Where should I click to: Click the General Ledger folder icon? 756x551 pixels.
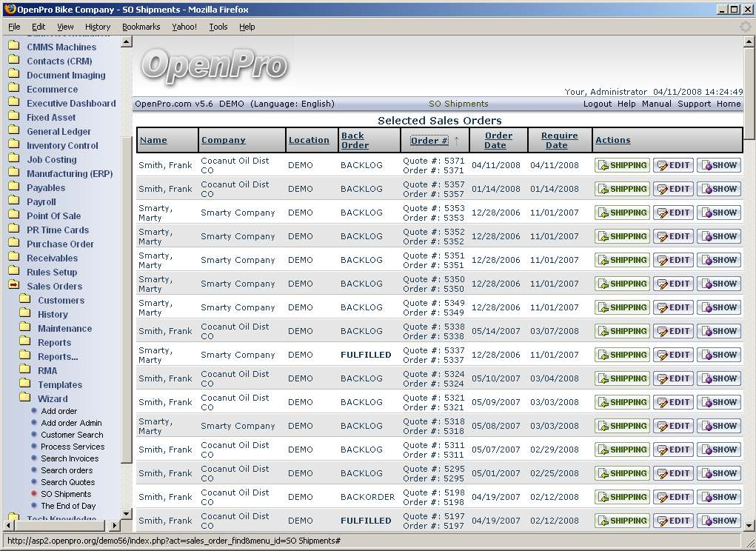[13, 131]
